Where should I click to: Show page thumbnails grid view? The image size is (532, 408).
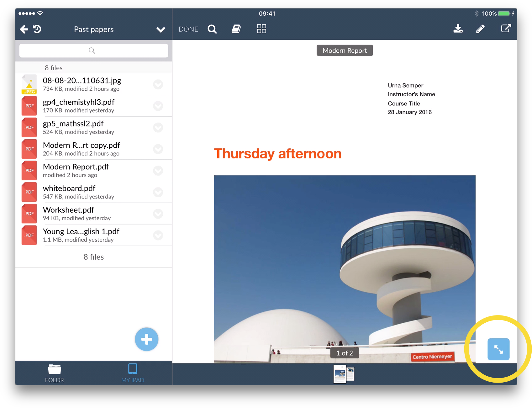261,29
